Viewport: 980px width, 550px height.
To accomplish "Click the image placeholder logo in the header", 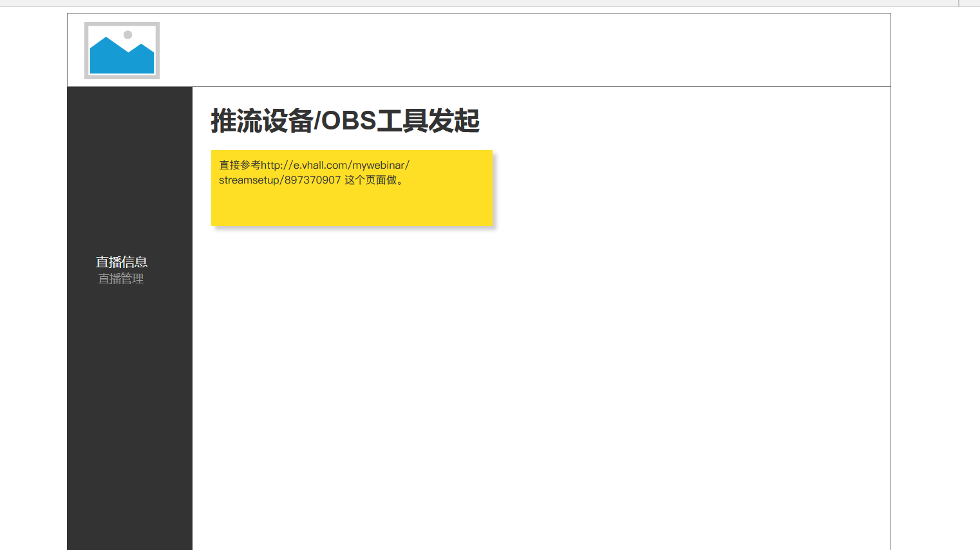I will 122,50.
